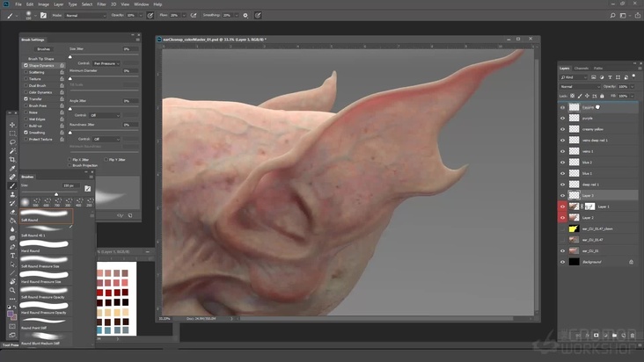Enable airbrush-style build-up icon

click(194, 15)
